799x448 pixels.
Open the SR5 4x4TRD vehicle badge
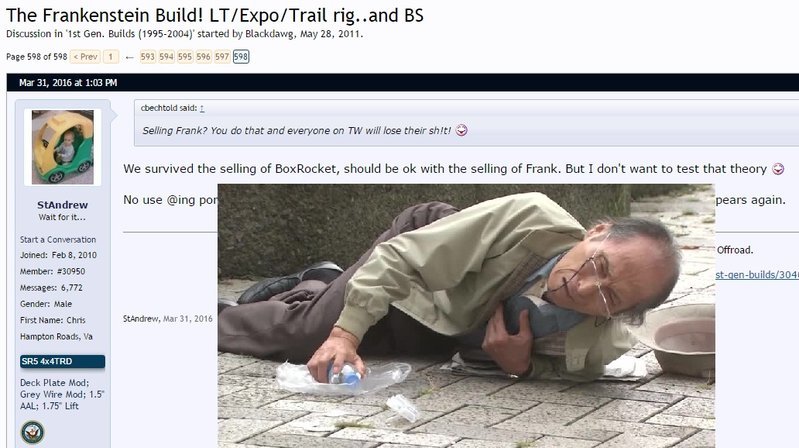pos(63,361)
